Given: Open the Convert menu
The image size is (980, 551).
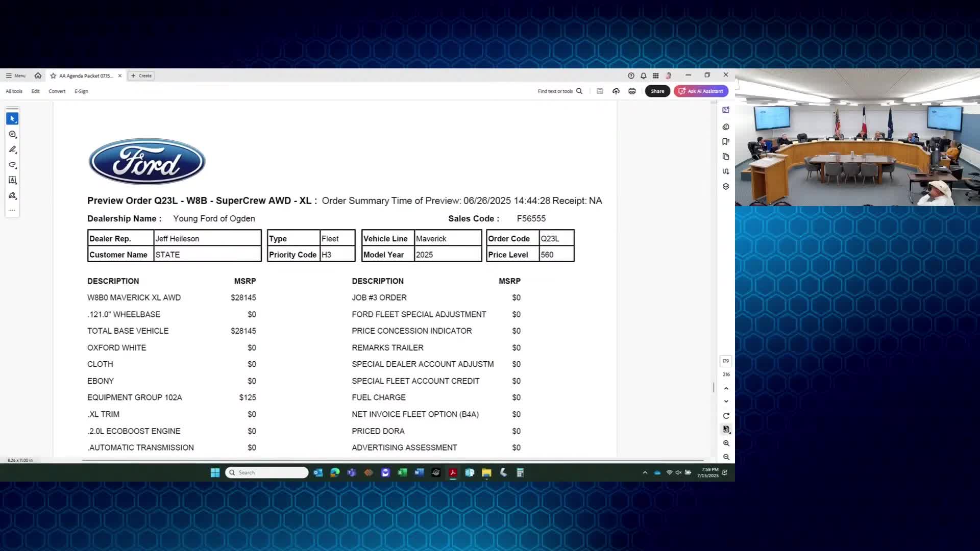Looking at the screenshot, I should [x=57, y=91].
